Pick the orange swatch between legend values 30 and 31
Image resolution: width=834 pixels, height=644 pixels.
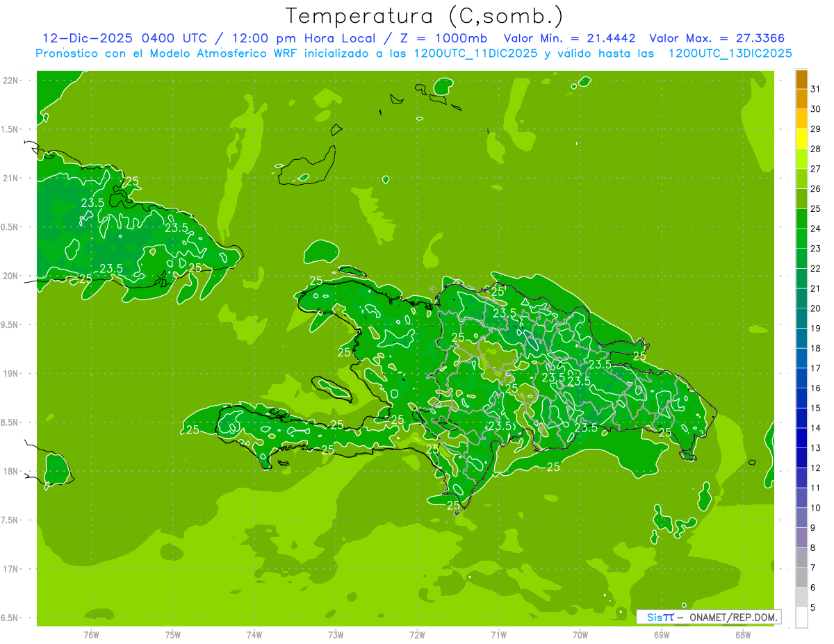(801, 99)
